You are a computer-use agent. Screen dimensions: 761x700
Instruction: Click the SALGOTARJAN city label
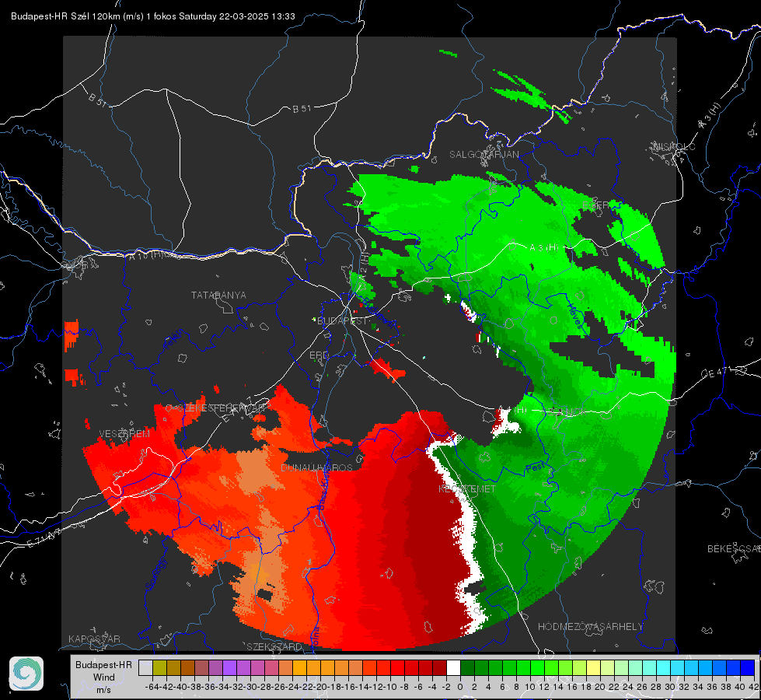click(x=483, y=155)
